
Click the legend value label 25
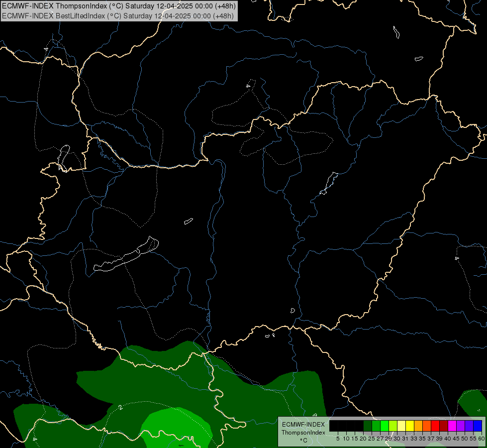click(372, 439)
